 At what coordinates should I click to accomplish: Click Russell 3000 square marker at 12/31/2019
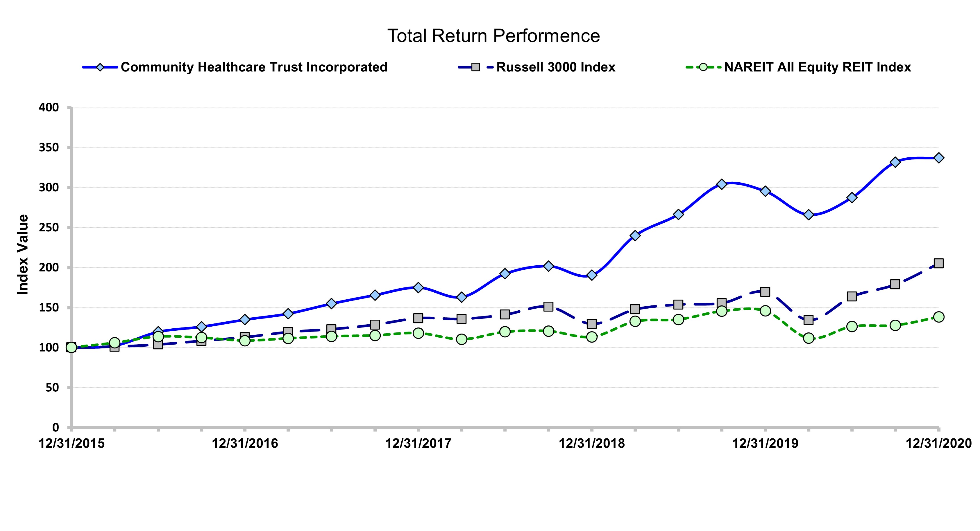tap(765, 291)
